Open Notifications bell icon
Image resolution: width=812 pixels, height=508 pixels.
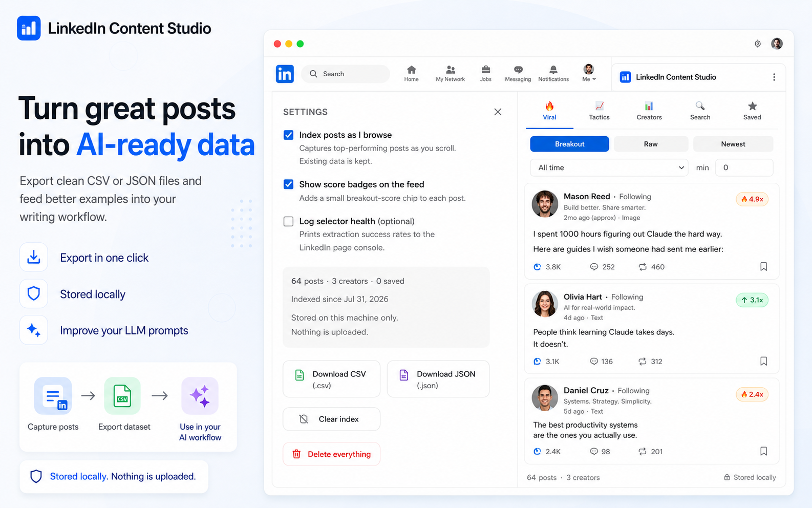(553, 70)
